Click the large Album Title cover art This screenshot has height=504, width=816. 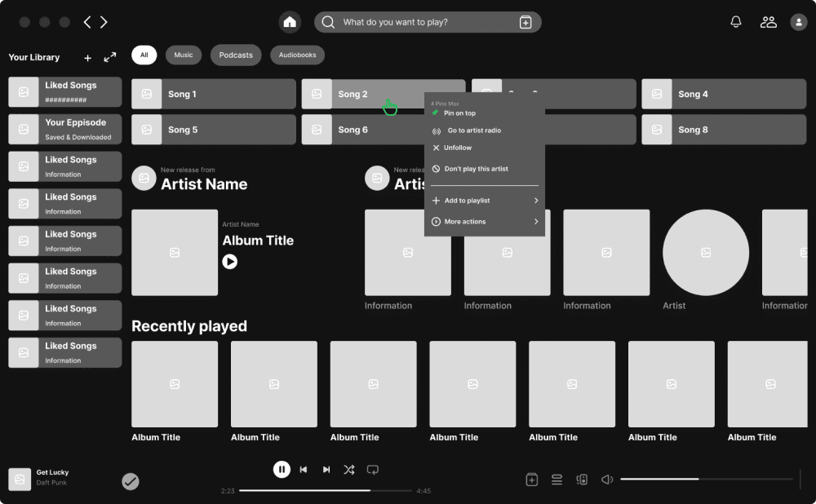tap(175, 253)
